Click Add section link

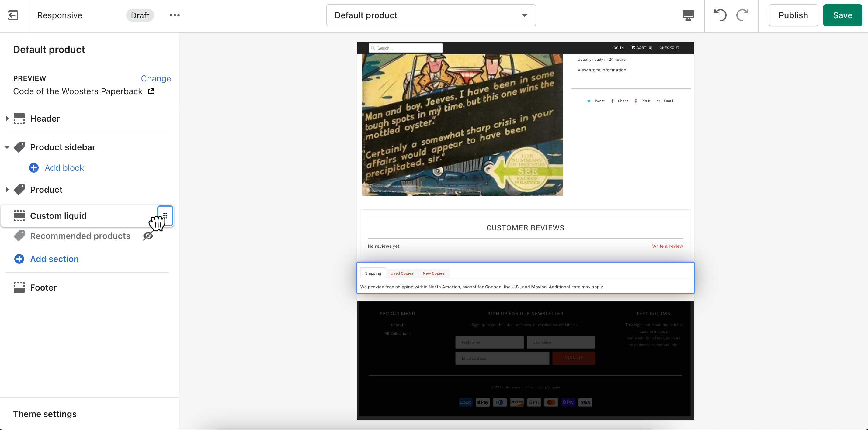click(54, 259)
